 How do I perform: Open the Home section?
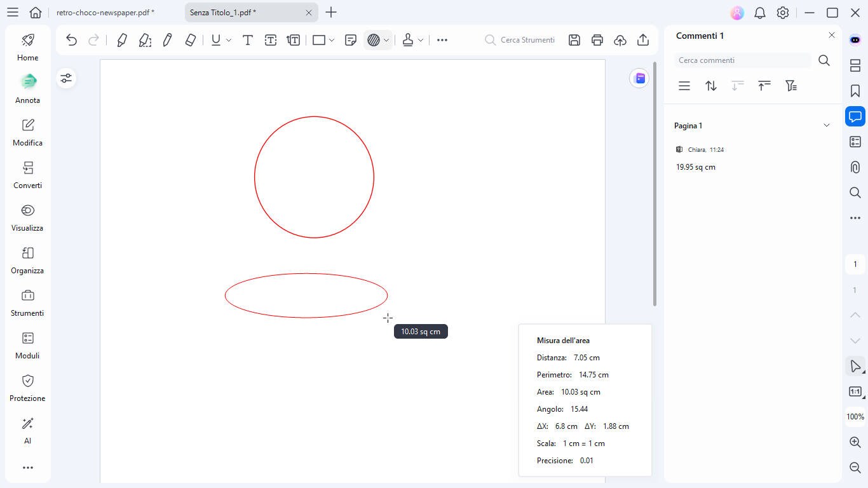28,48
